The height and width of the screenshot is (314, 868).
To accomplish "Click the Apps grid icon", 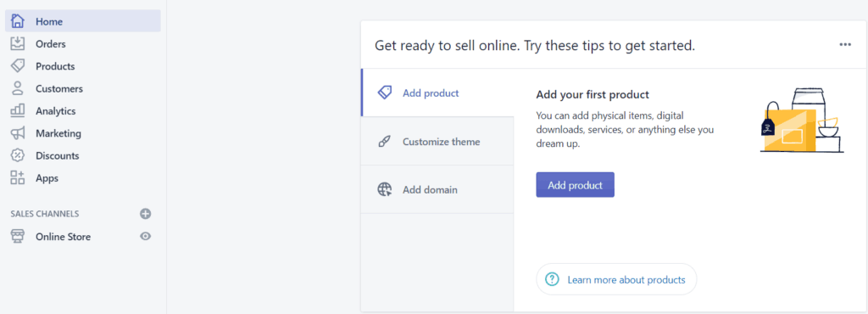I will pos(18,177).
